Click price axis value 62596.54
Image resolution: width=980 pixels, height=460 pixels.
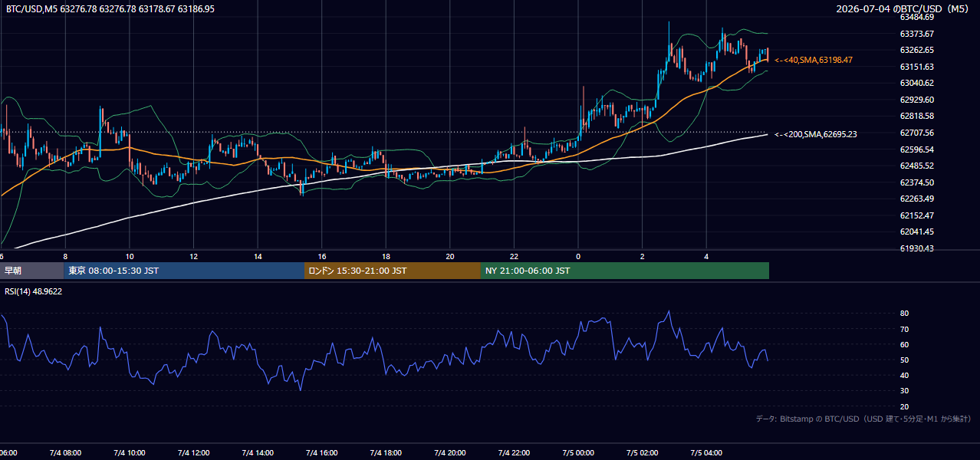pyautogui.click(x=916, y=149)
